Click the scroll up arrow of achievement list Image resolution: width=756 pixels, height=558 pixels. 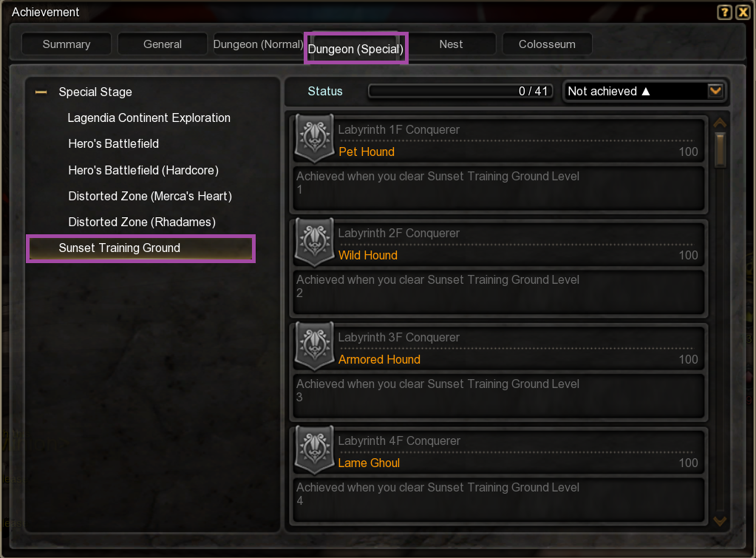tap(720, 123)
